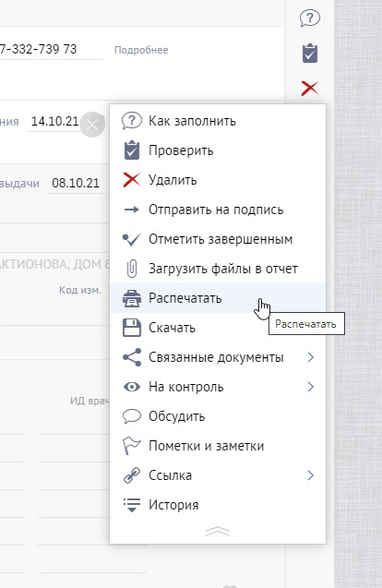This screenshot has height=588, width=382.
Task: Click the history list icon beside История
Action: pyautogui.click(x=132, y=505)
